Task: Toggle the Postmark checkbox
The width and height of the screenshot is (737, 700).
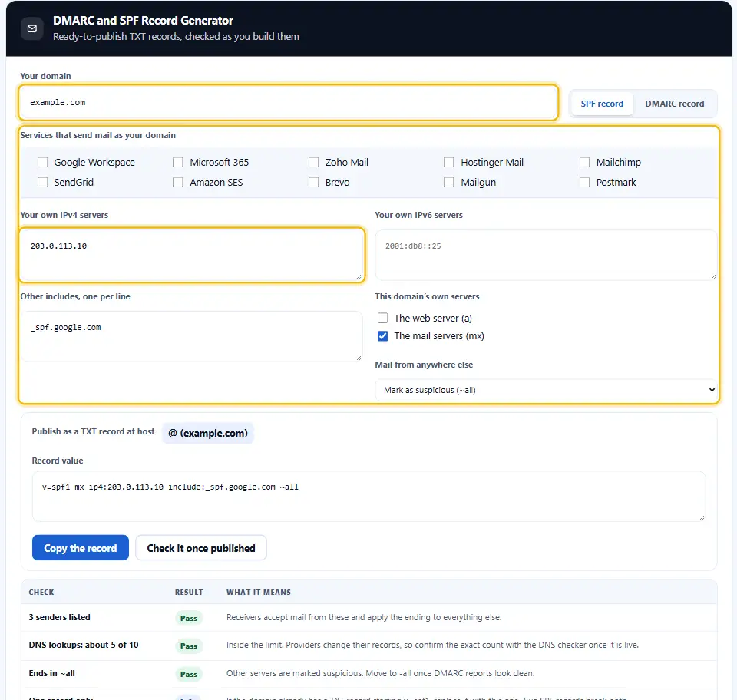Action: [584, 182]
